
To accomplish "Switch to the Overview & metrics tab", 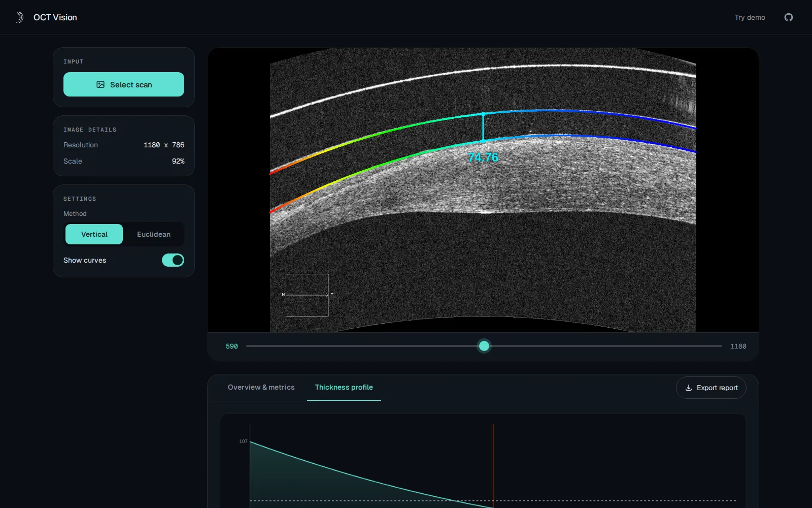I will [x=261, y=387].
